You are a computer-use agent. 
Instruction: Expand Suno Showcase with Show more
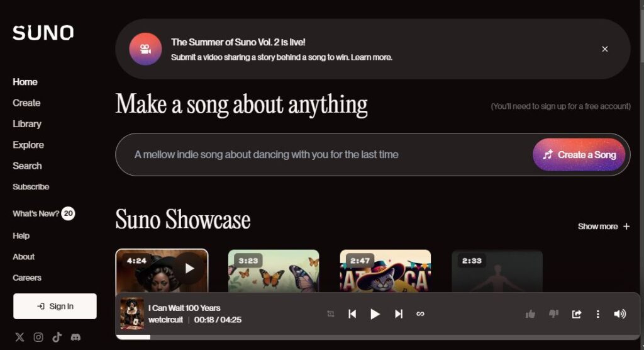click(x=603, y=227)
